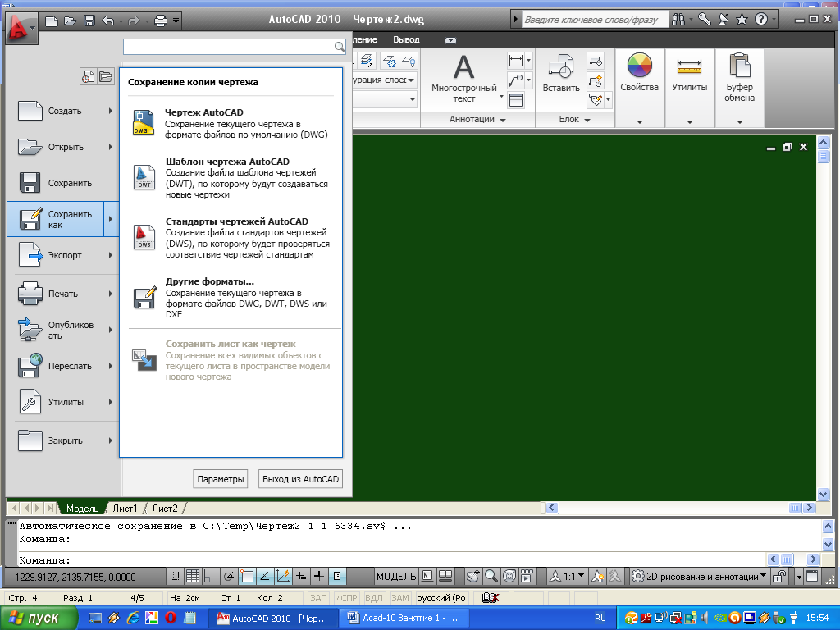
Task: Click the Pan hand icon in status bar
Action: click(472, 577)
